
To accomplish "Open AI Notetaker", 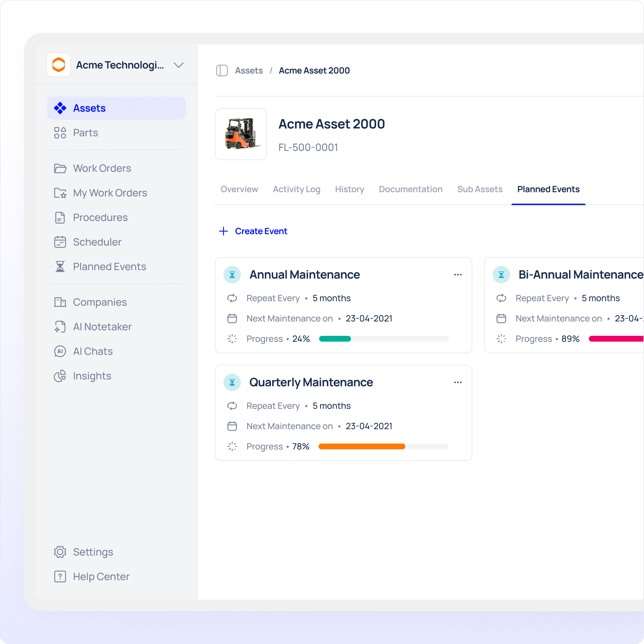I will point(102,327).
